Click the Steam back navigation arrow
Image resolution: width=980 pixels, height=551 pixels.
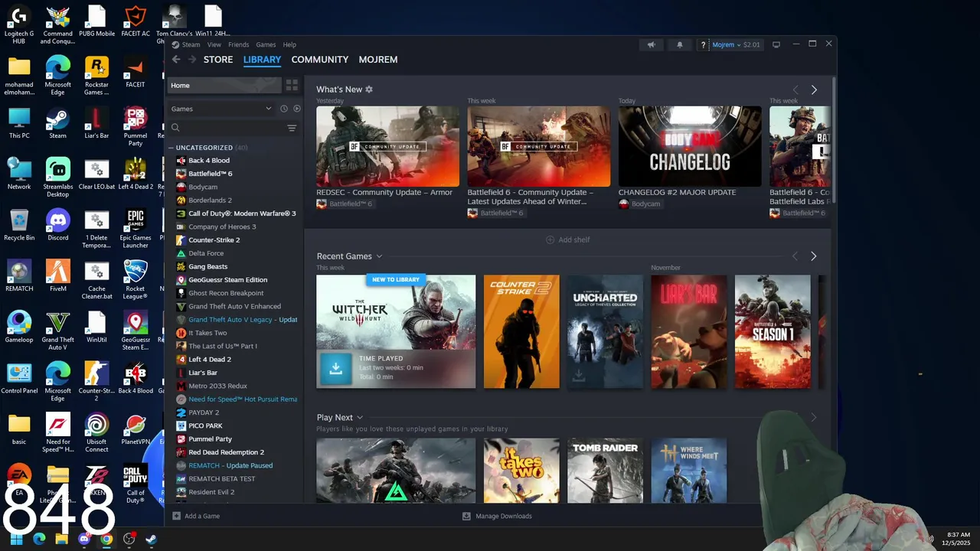click(176, 60)
